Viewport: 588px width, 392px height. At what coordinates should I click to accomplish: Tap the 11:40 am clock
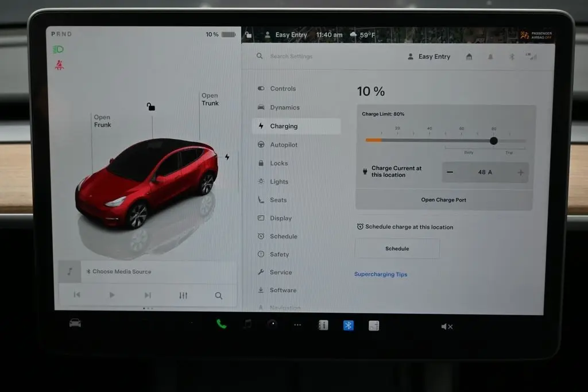tap(329, 35)
